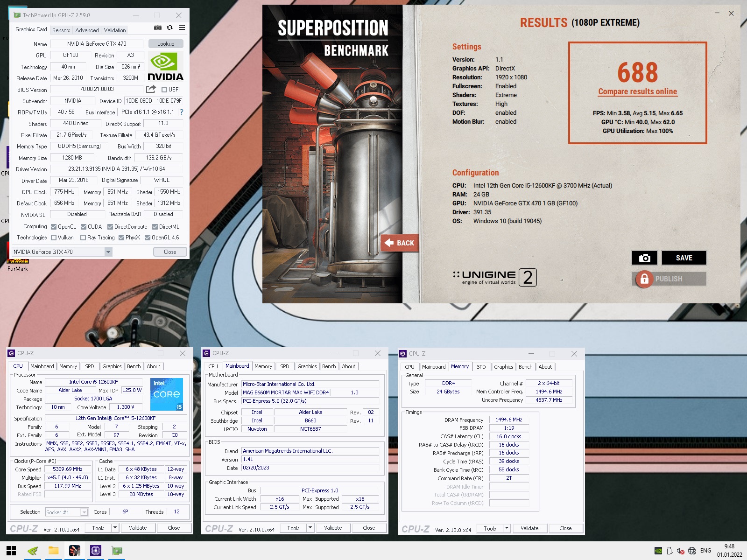Toggle the Ray Tracing checkbox

[83, 238]
